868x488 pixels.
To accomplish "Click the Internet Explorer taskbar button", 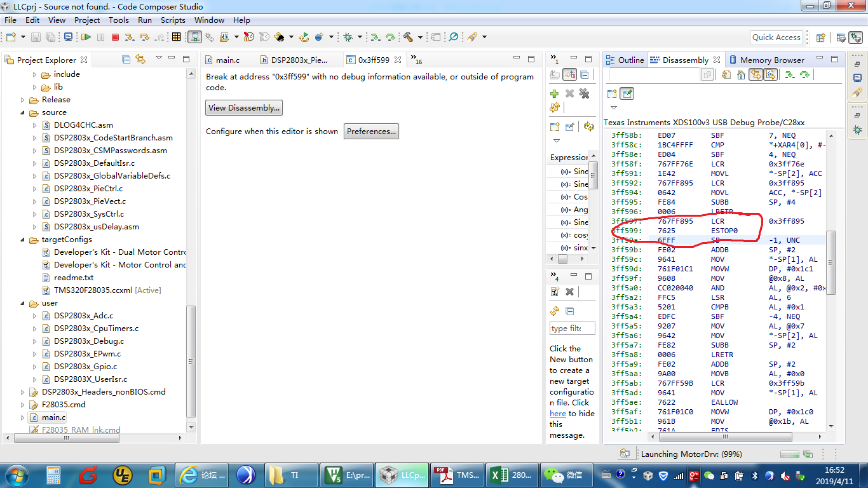I will (202, 475).
